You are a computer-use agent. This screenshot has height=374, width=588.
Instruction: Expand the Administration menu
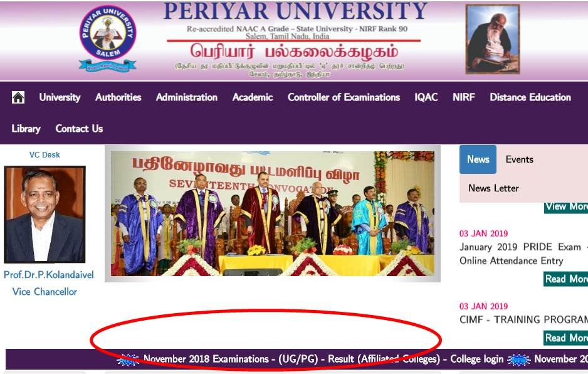(x=186, y=97)
